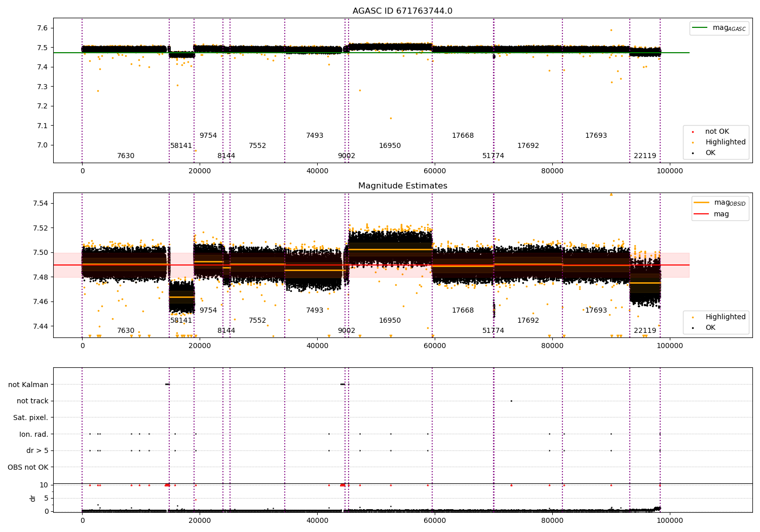Click the 40000 x-tick on bottom plot

[317, 520]
